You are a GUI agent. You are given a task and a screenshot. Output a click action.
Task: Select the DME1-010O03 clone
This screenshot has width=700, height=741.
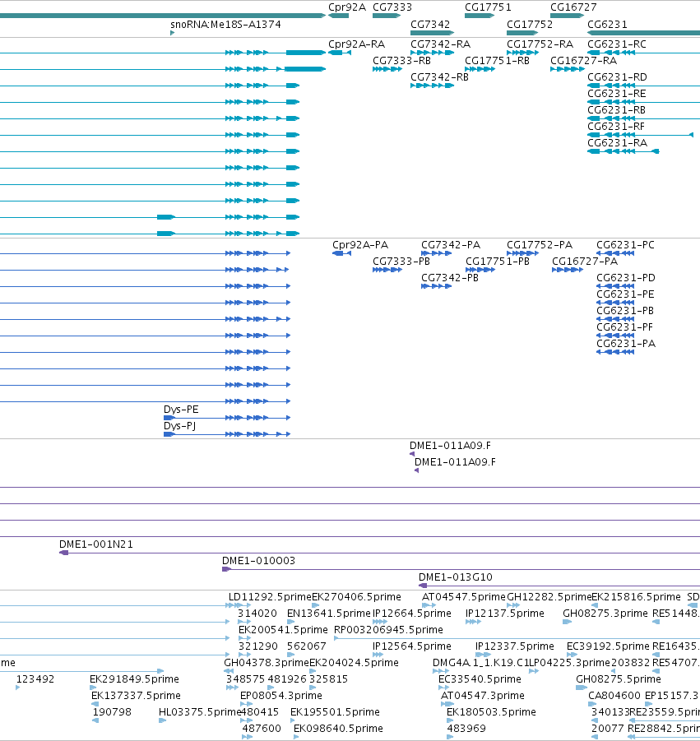(x=461, y=569)
